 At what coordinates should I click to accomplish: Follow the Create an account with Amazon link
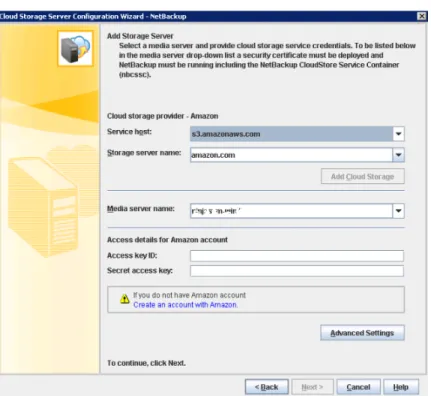pos(185,305)
